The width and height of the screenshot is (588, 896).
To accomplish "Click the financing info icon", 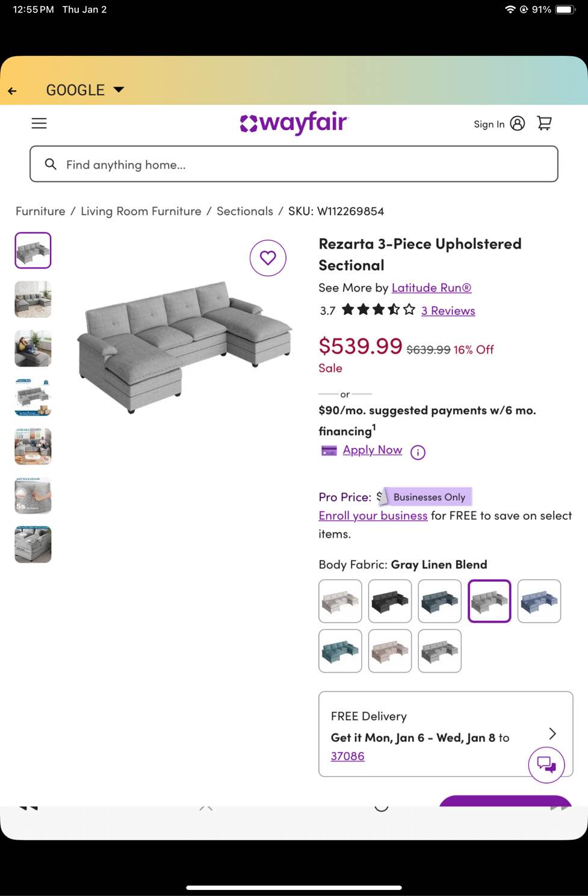I will coord(418,452).
